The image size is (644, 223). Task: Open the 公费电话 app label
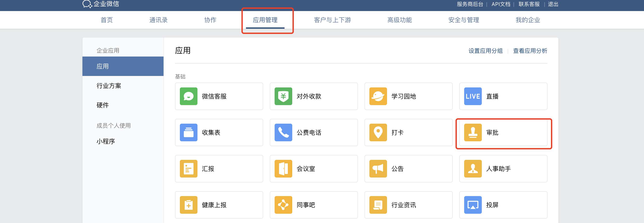click(x=309, y=132)
